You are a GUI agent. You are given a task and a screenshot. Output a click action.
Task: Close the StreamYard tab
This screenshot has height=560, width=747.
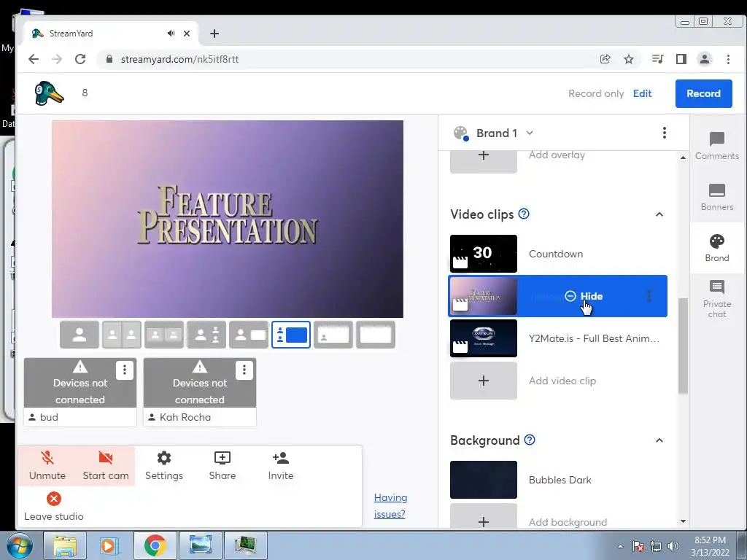pos(187,34)
